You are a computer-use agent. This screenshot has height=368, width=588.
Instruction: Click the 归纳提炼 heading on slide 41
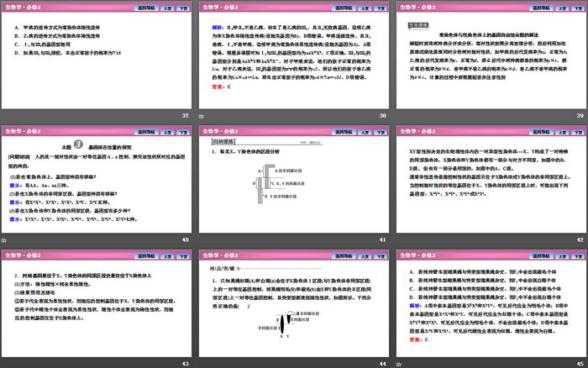coord(218,142)
